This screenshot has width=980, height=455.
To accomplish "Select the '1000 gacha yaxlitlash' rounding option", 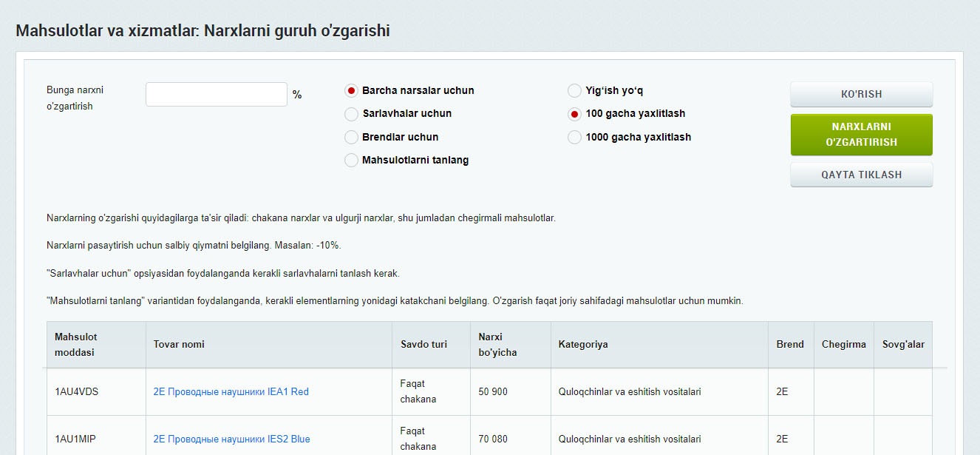I will tap(574, 137).
